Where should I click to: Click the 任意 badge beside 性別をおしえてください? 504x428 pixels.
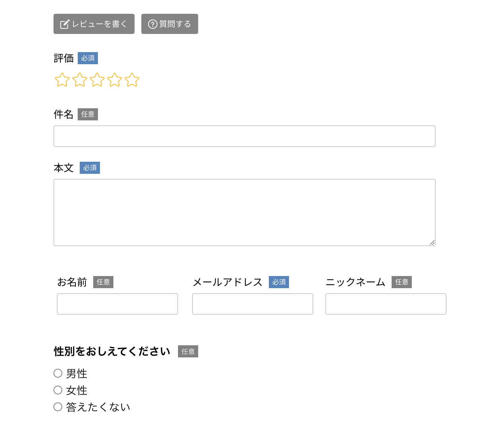tap(188, 351)
